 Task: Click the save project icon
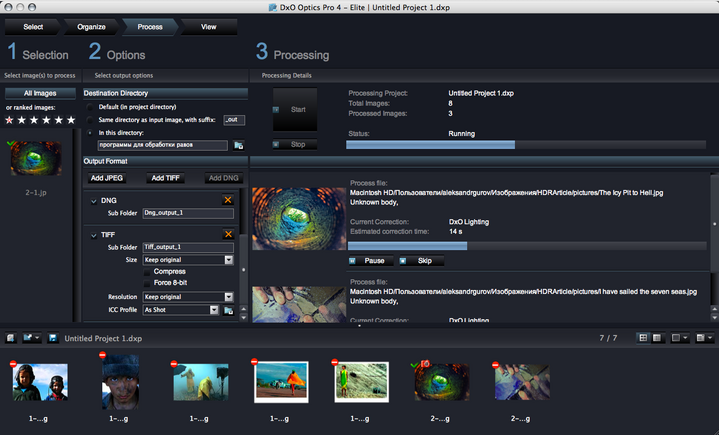53,339
